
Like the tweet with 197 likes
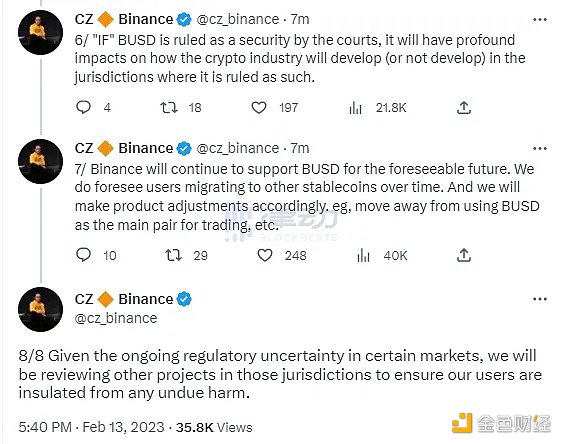[259, 108]
